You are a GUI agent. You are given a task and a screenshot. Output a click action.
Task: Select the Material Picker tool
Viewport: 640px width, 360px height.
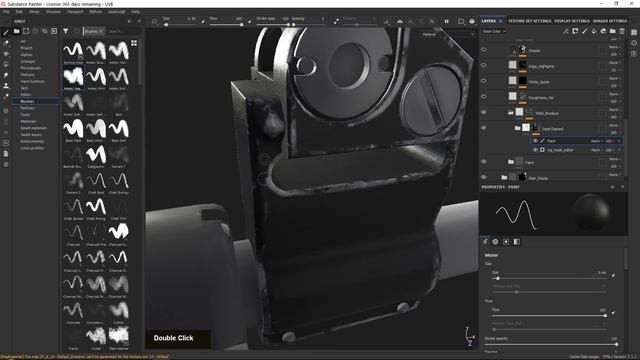pos(6,97)
